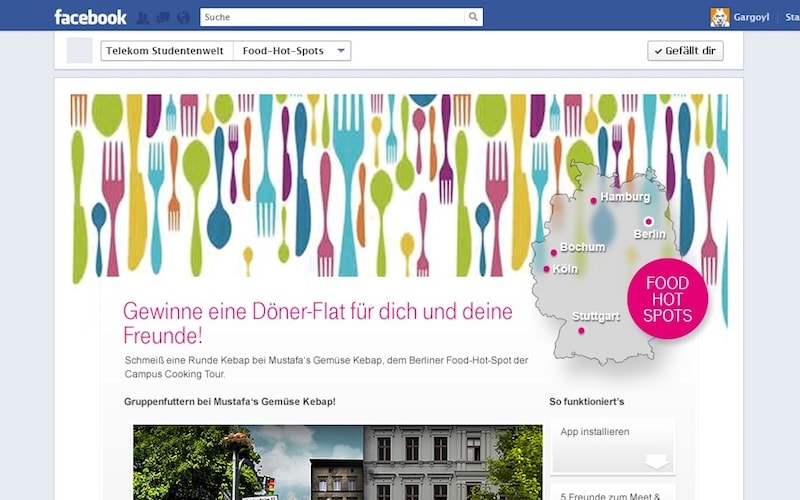This screenshot has width=800, height=500.
Task: Click the page profile picture thumbnail
Action: click(x=80, y=50)
